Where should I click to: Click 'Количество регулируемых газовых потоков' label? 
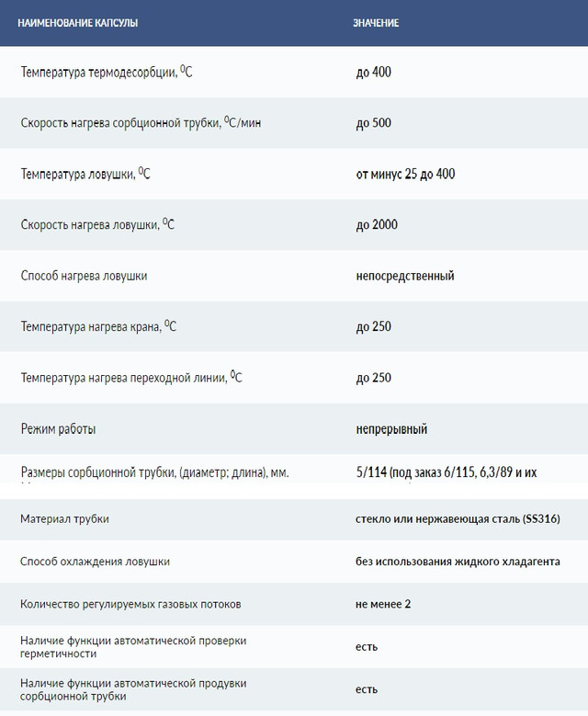click(x=130, y=604)
